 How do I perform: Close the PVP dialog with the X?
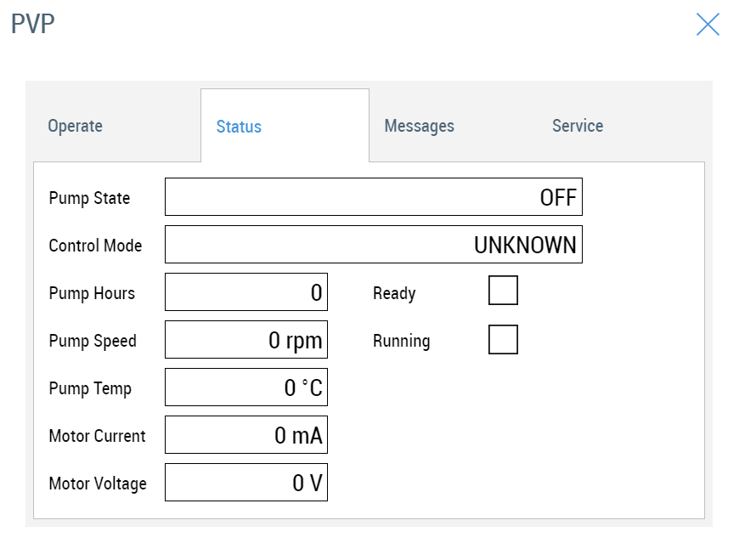pyautogui.click(x=707, y=25)
